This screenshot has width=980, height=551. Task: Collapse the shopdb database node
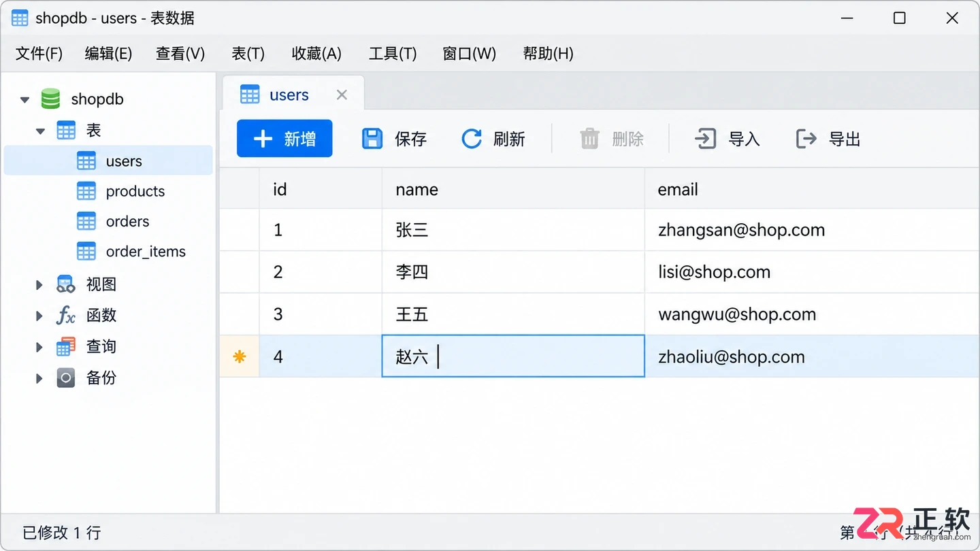coord(24,99)
